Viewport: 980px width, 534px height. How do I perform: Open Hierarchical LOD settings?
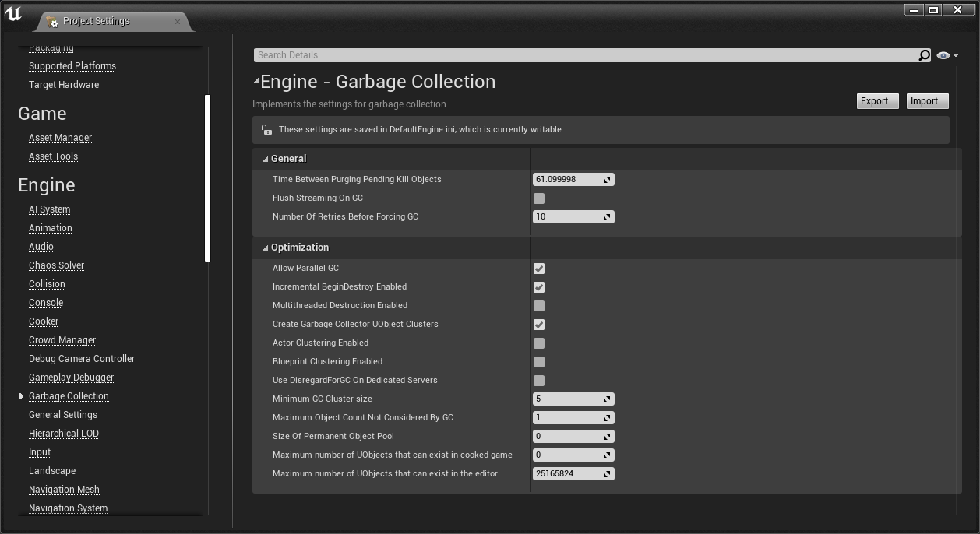[x=64, y=434]
